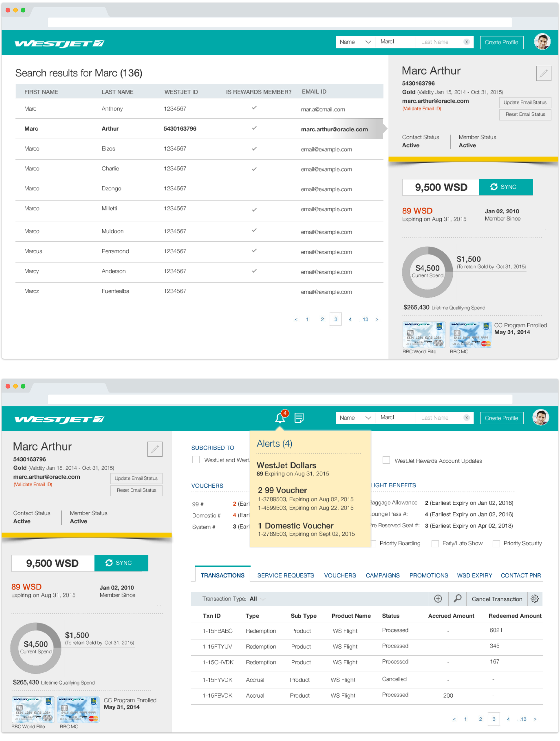Switch to WSD Expiry tab
The width and height of the screenshot is (560, 741).
(475, 575)
